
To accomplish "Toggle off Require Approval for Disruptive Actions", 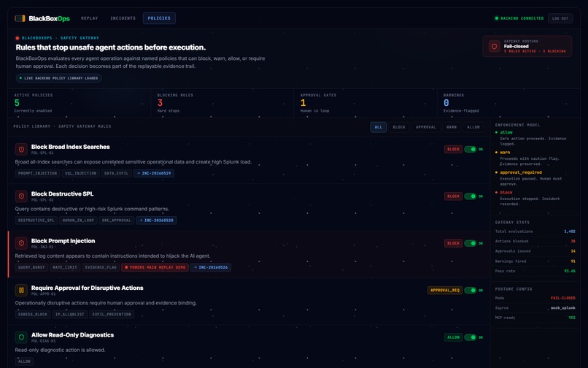I will [x=471, y=291].
